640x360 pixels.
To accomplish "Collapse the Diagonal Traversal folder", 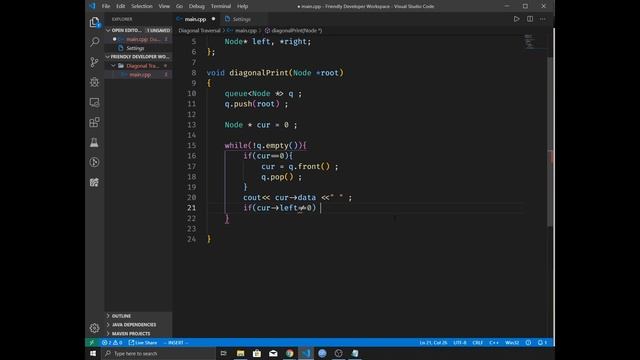I will pos(139,66).
